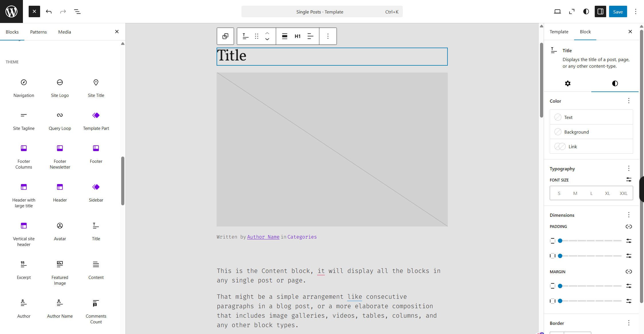Switch to the Template settings tab

[559, 32]
